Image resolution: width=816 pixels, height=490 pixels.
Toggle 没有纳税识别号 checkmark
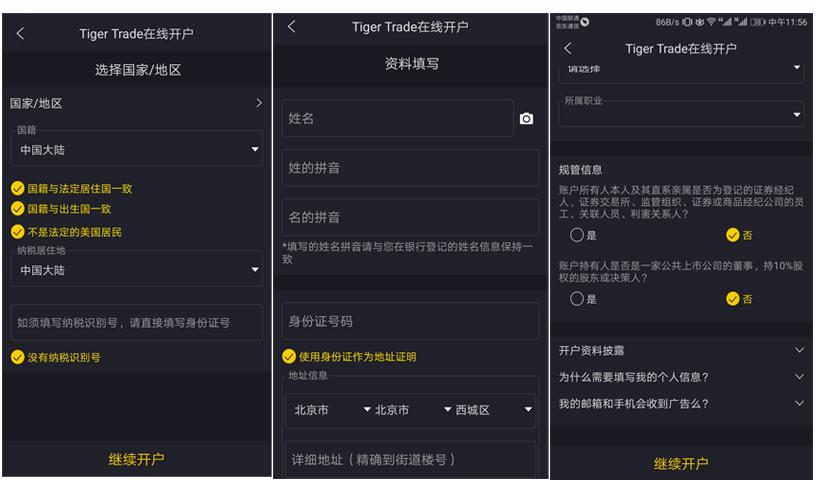18,357
